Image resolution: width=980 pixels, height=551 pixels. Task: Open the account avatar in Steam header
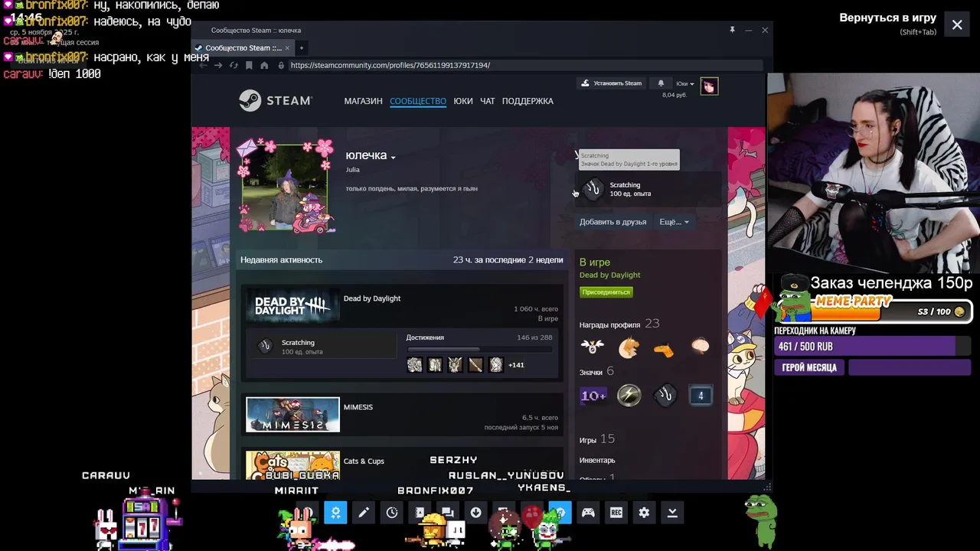709,86
